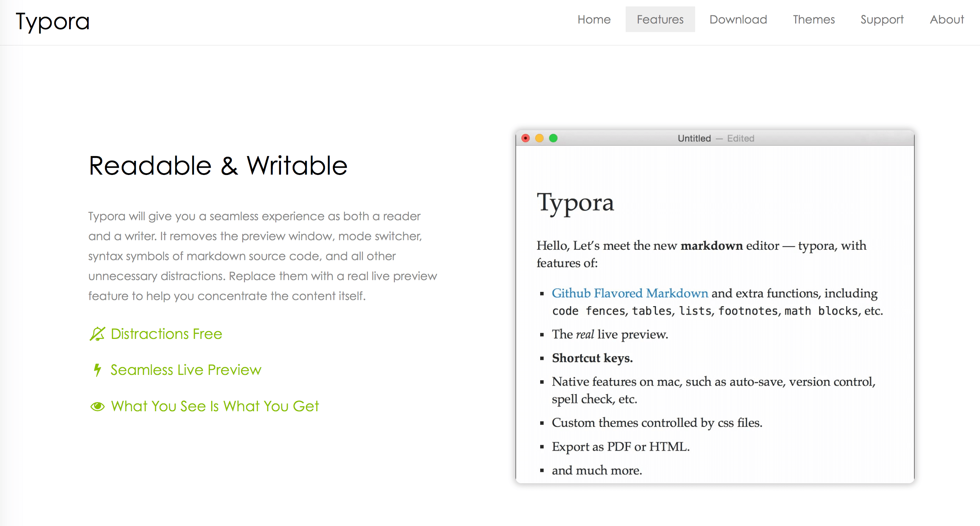
Task: Click the eye WYSIWYG icon
Action: tap(97, 407)
